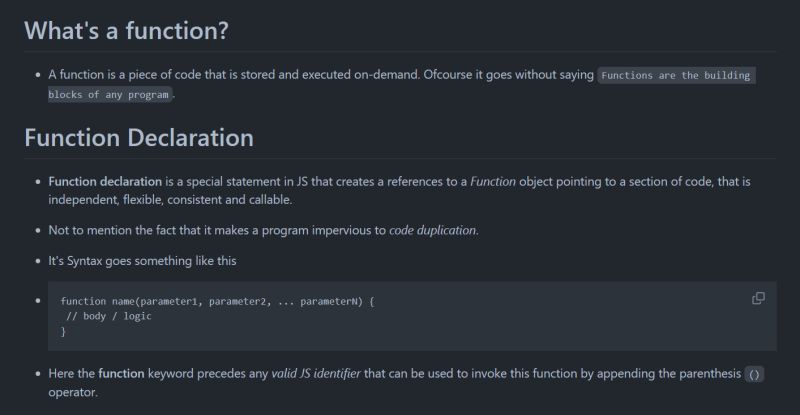This screenshot has width=800, height=415.
Task: Click the inline code "blocks of any program"
Action: [109, 95]
